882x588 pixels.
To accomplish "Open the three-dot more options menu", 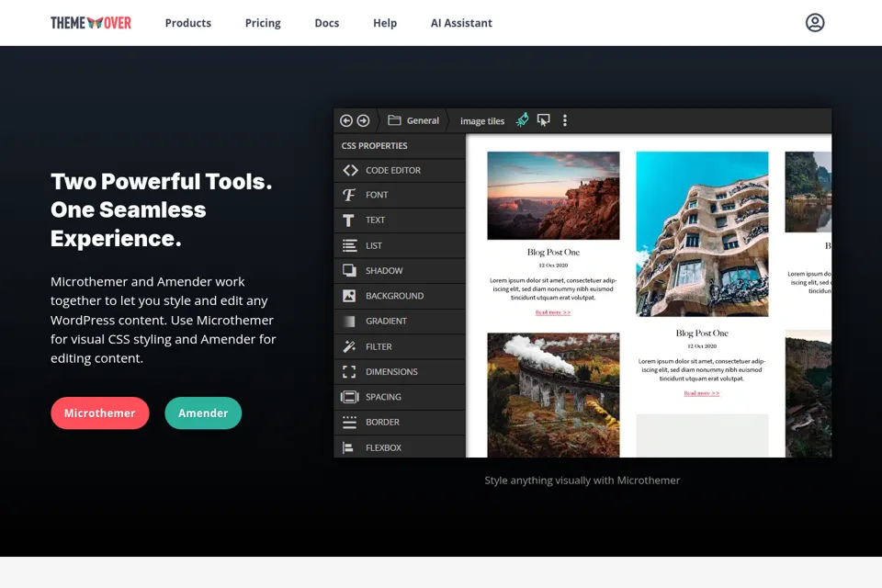I will point(565,120).
